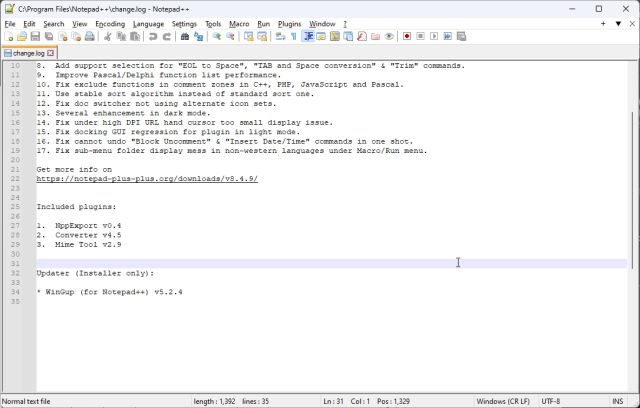Open the Tools menu
Screen dimensions: 640x408
(x=213, y=24)
